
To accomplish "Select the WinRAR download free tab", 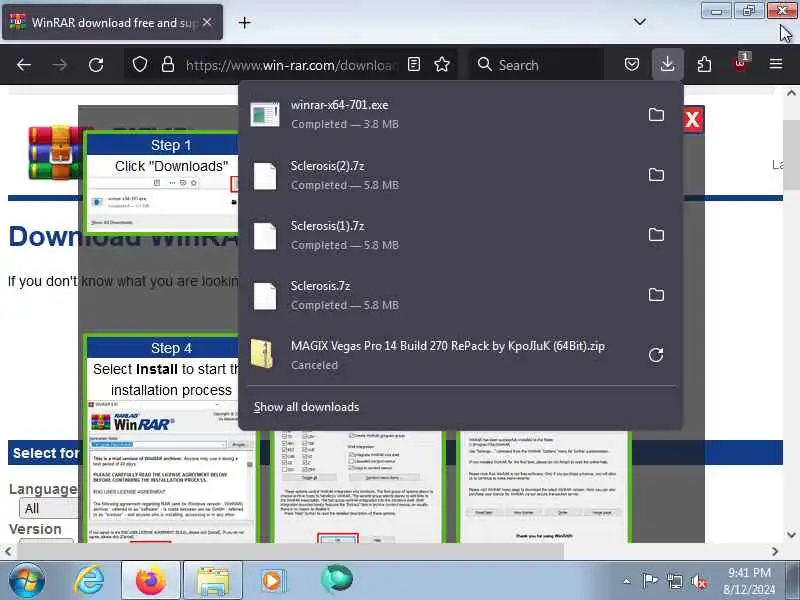I will click(112, 22).
